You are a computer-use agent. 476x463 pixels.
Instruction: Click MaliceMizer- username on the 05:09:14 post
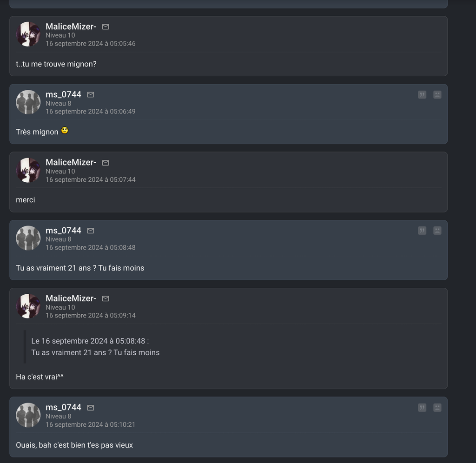pyautogui.click(x=71, y=298)
